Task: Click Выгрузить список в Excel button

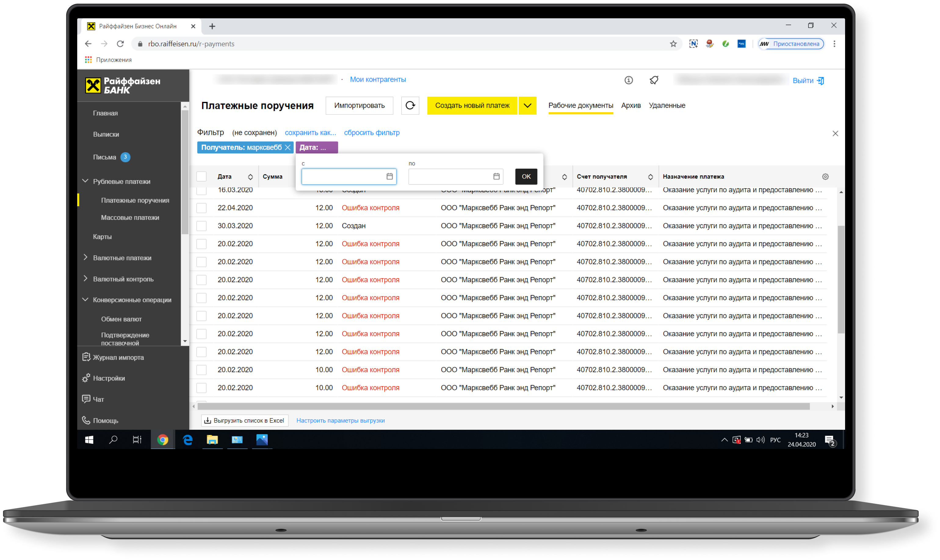Action: pos(245,420)
